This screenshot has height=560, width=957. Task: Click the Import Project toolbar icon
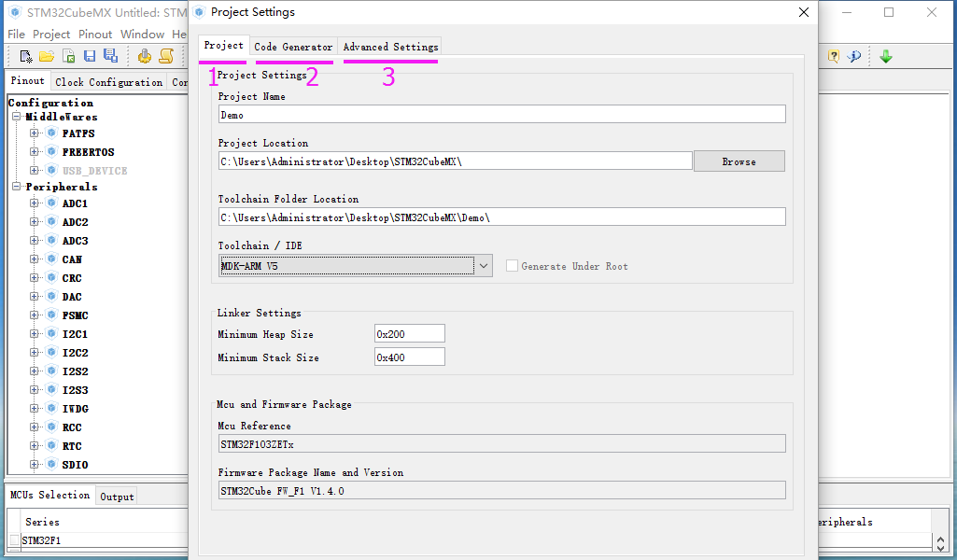(68, 57)
